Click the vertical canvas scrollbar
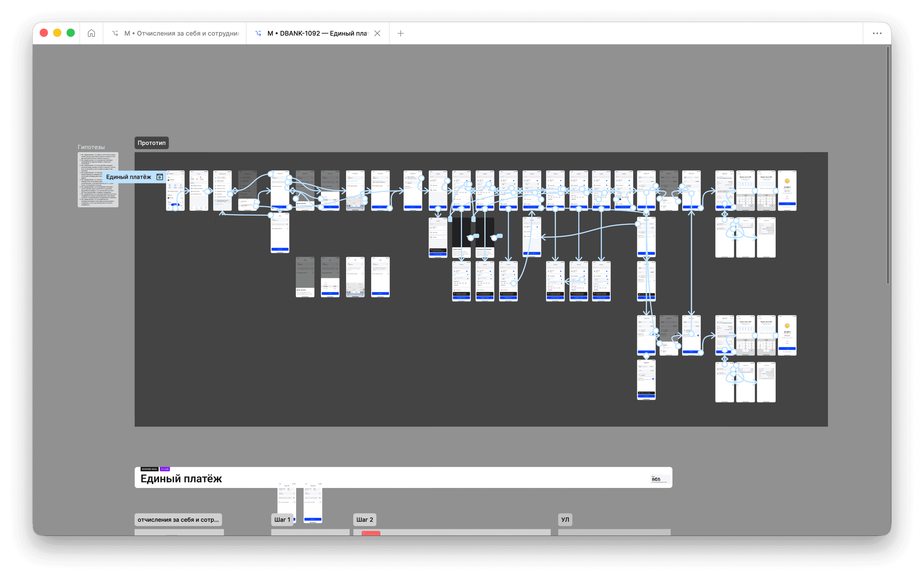Viewport: 924px width, 579px height. (x=887, y=165)
